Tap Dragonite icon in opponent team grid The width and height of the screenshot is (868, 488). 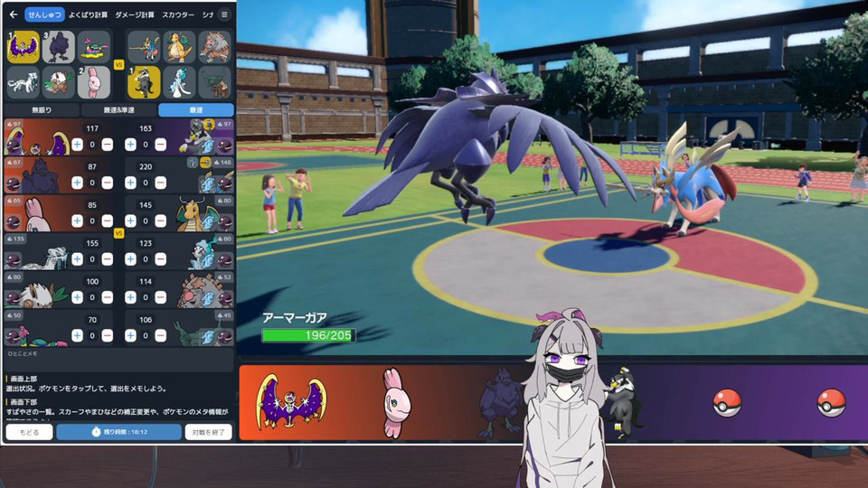pos(179,46)
